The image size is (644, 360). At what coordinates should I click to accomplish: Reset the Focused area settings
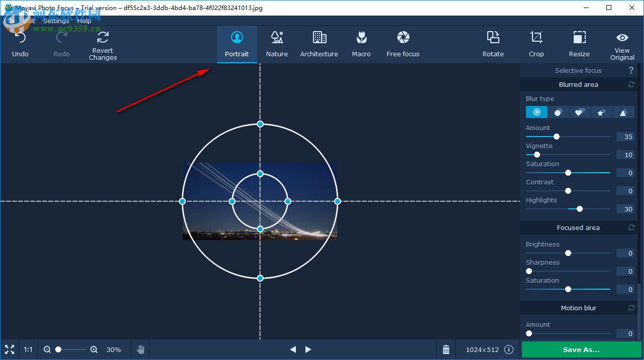(x=631, y=228)
